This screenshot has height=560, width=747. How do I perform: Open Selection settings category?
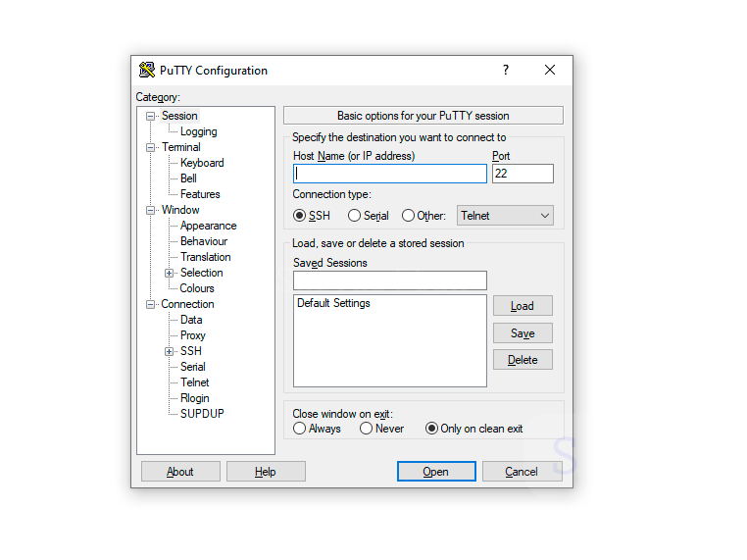(202, 273)
